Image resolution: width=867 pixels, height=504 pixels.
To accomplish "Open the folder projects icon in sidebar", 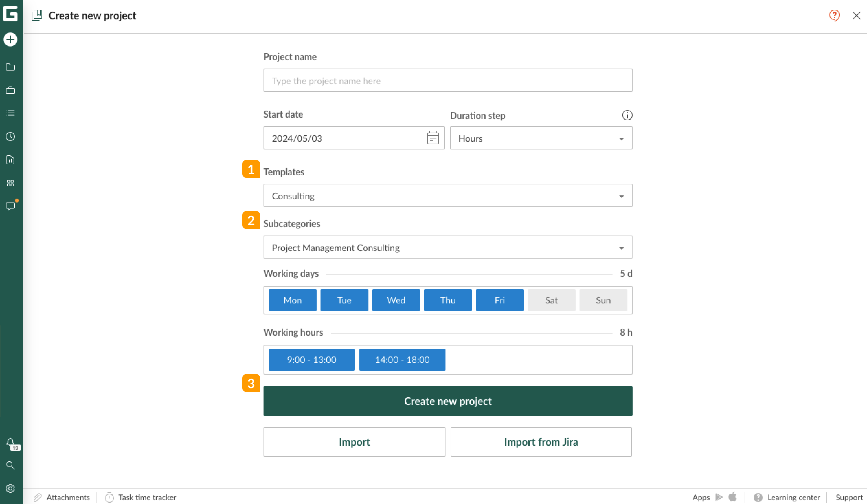I will click(x=10, y=67).
